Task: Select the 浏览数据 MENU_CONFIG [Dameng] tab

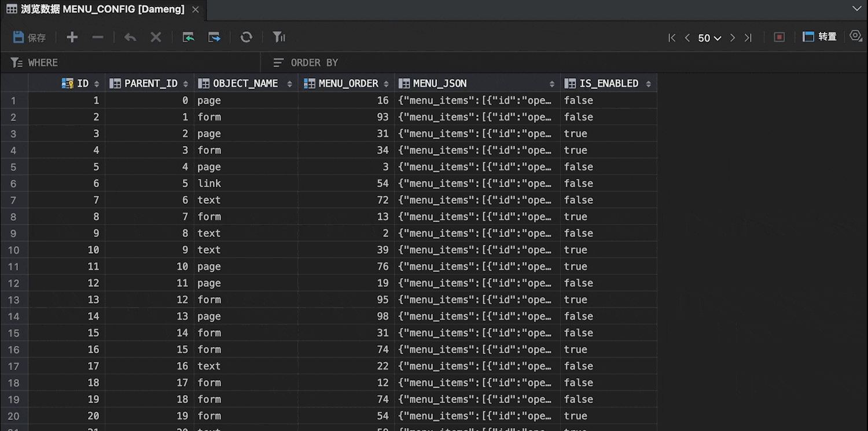Action: click(x=103, y=9)
